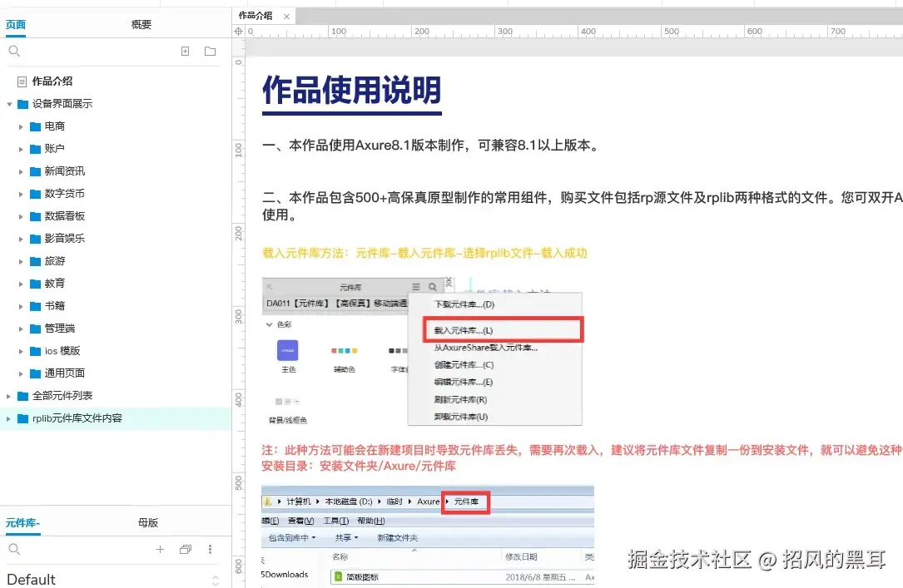The height and width of the screenshot is (588, 903).
Task: Click the search icon in the 页面 panel
Action: (x=15, y=51)
